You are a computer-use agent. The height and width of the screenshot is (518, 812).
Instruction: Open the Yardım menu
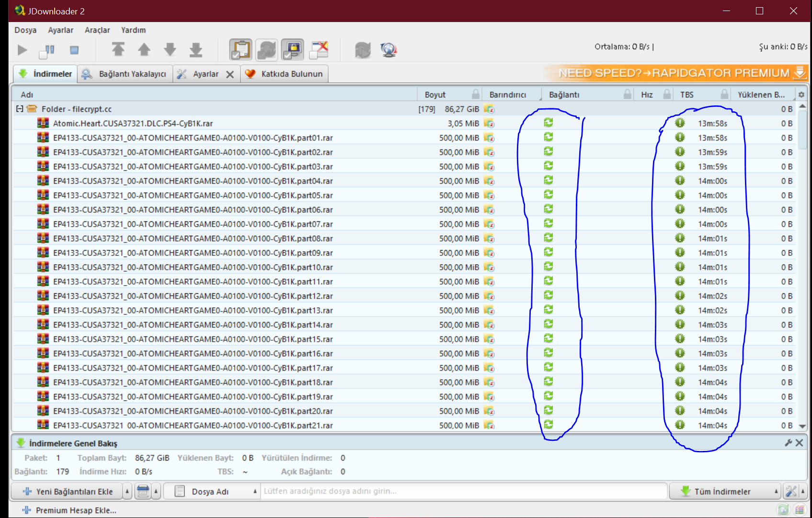coord(133,30)
